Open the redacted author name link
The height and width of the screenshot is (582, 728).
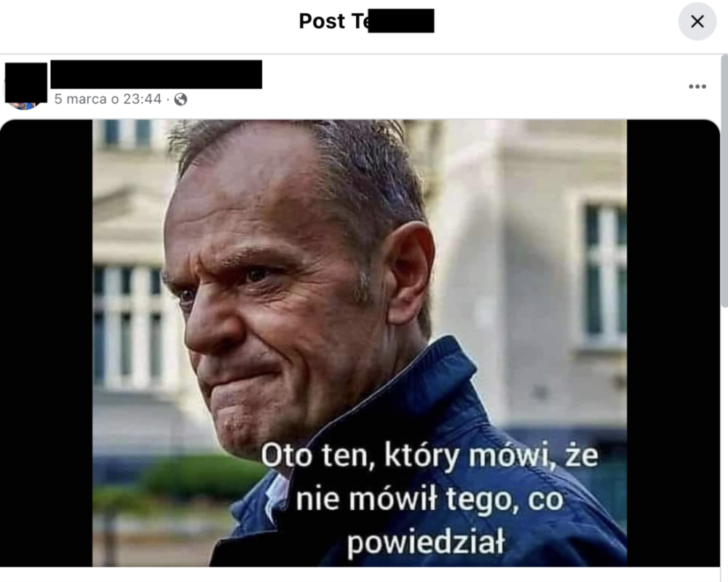tap(156, 74)
